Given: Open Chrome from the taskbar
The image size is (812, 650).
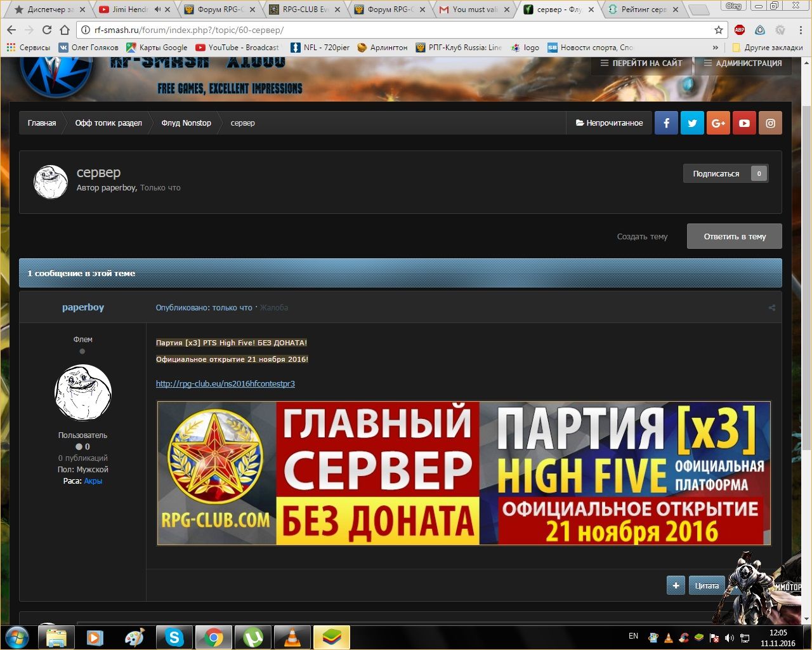Looking at the screenshot, I should click(x=214, y=637).
